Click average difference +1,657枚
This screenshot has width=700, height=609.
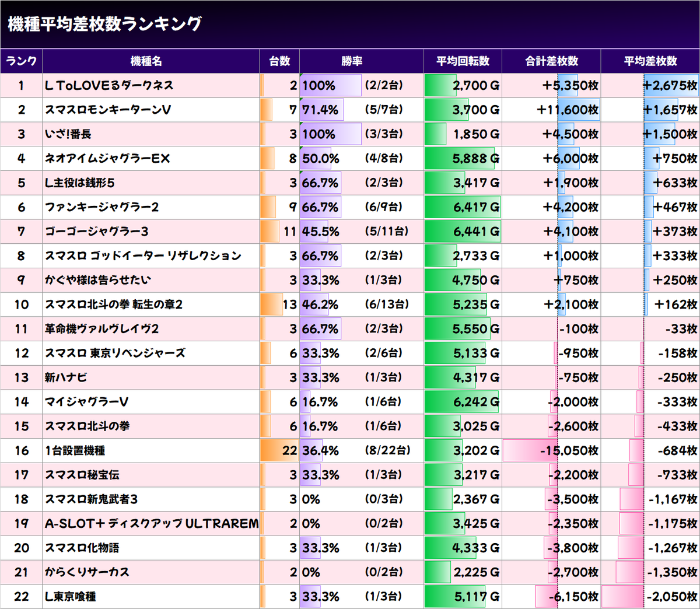670,110
